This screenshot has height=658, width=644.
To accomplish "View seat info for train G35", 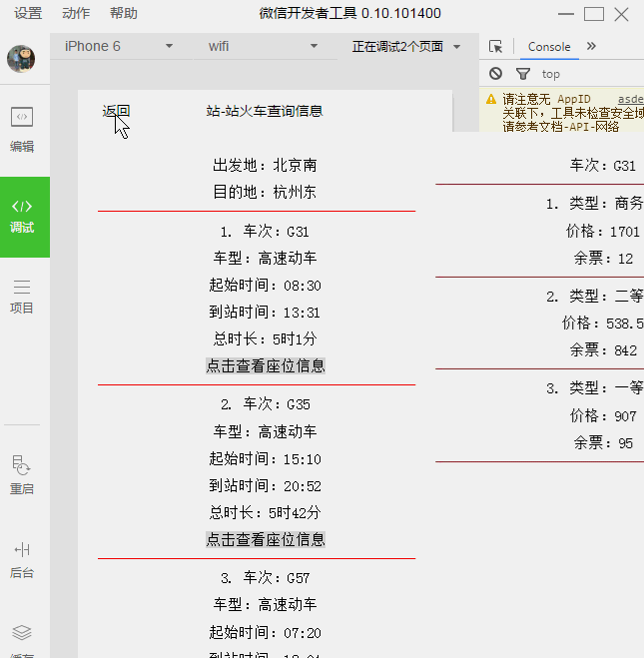I will [266, 539].
